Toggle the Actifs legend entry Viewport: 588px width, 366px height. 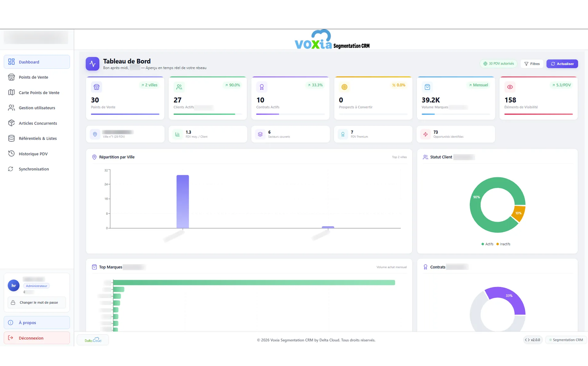point(487,244)
